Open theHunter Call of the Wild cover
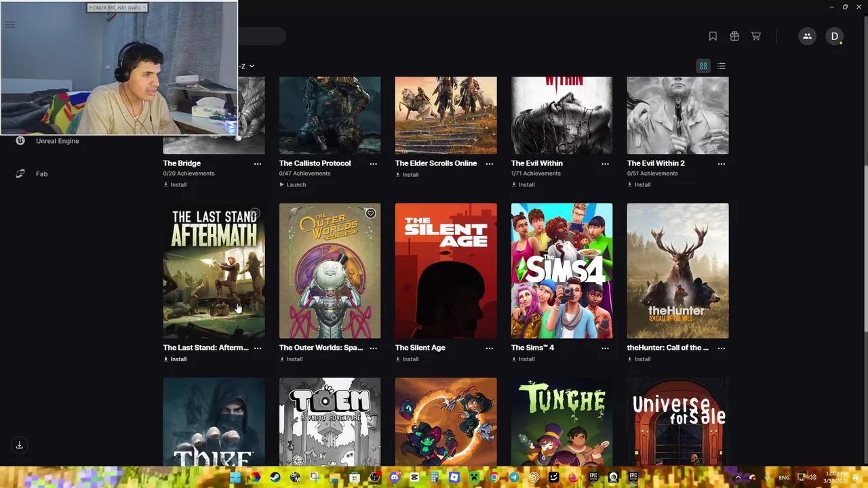The width and height of the screenshot is (868, 488). coord(678,271)
